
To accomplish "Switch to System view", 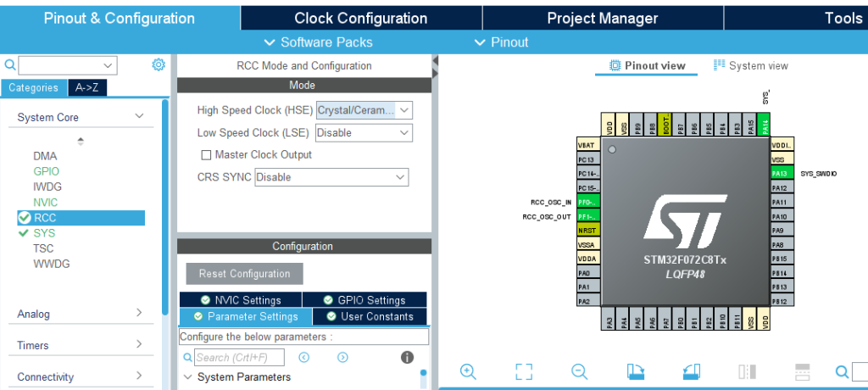I will click(751, 65).
